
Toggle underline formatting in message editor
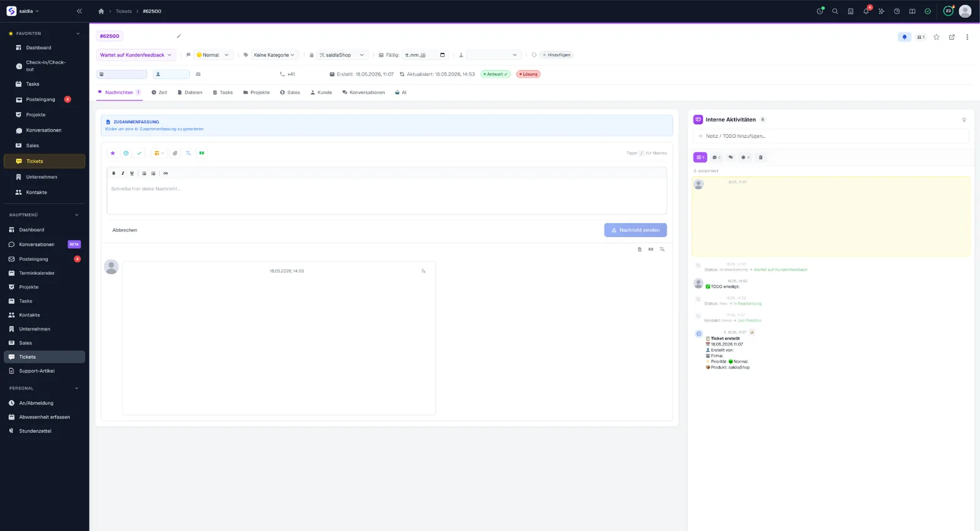coord(132,173)
